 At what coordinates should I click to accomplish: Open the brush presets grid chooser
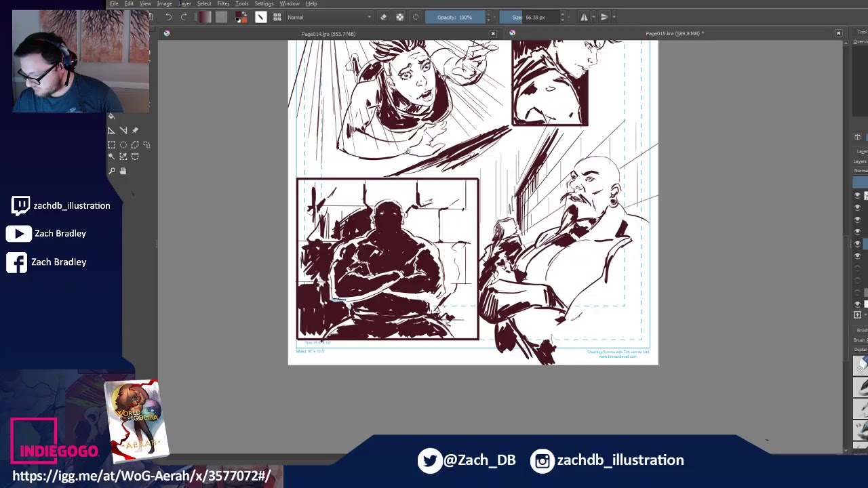point(277,18)
